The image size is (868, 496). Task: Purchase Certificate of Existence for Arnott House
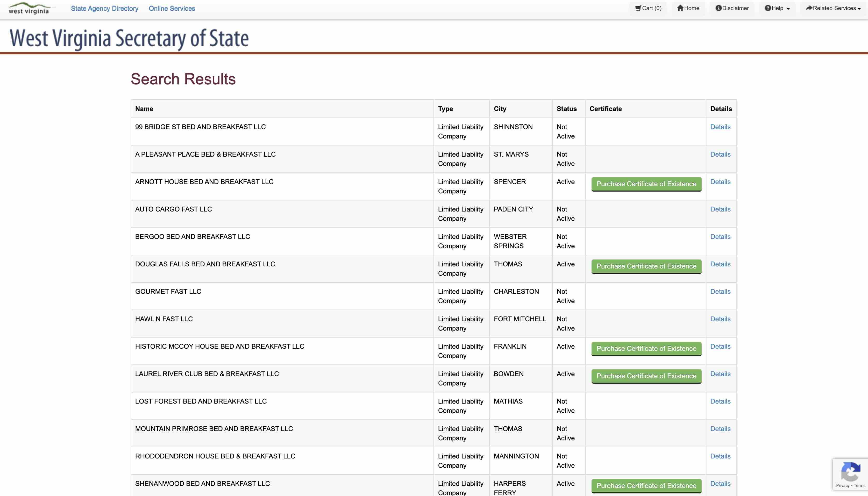(646, 184)
